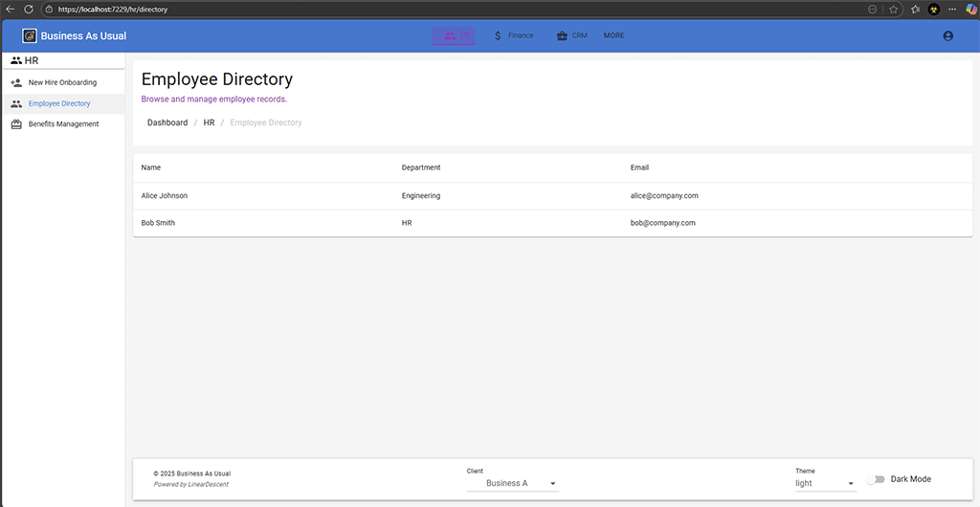
Task: Bookmark this page with the star icon
Action: click(893, 9)
